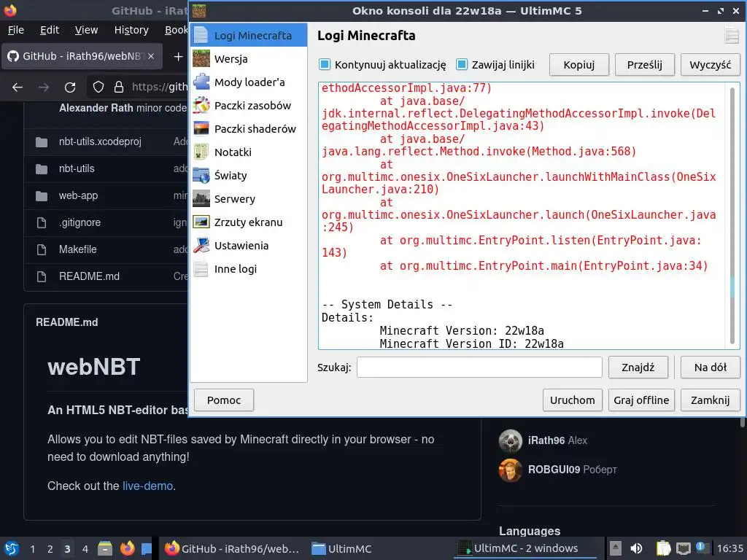Open the File menu in Firefox
747x560 pixels.
tap(16, 30)
